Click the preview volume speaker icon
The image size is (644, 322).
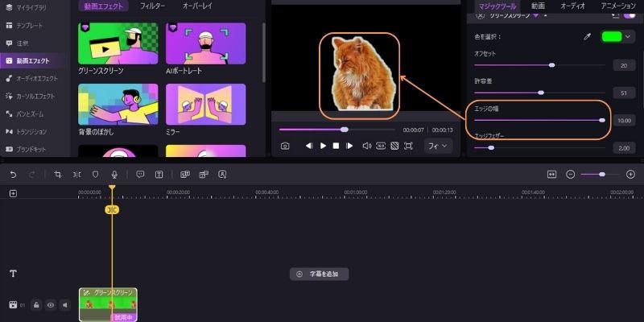[367, 146]
